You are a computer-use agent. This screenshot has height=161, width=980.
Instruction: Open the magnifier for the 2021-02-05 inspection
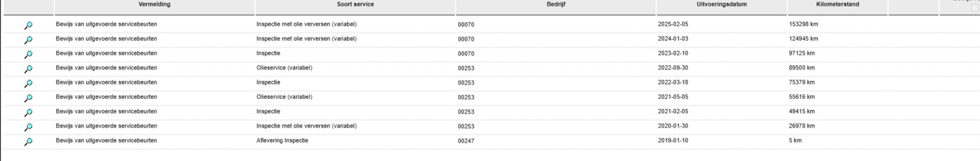28,112
